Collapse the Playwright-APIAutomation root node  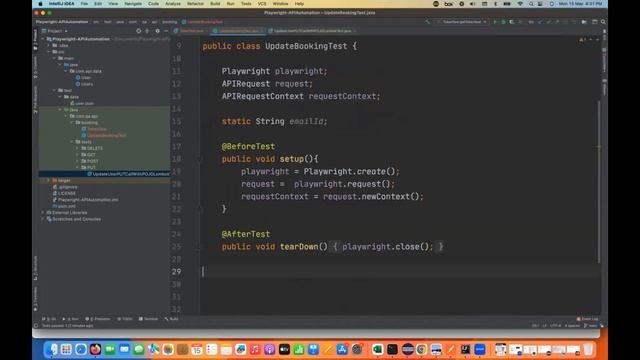pyautogui.click(x=42, y=39)
